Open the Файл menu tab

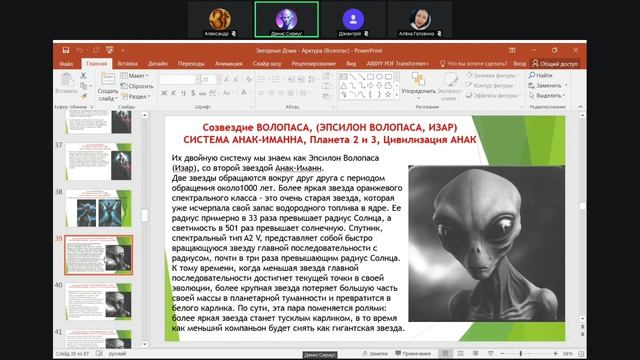click(x=66, y=64)
